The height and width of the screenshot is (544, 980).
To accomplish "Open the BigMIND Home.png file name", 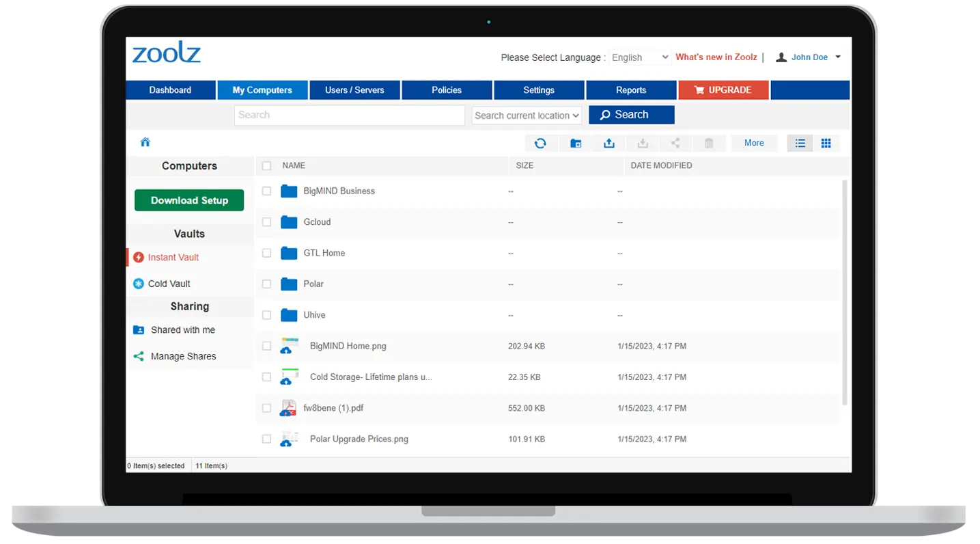I will [348, 346].
